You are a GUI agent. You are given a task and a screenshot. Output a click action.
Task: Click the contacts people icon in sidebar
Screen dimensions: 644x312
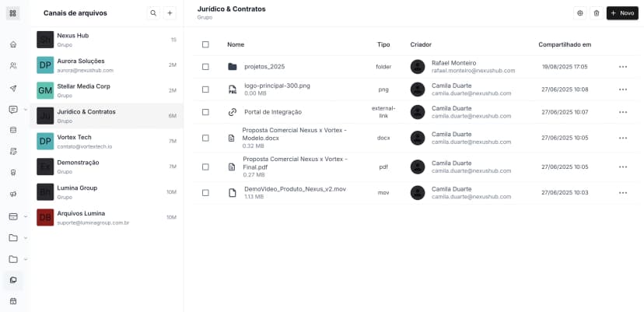coord(13,65)
